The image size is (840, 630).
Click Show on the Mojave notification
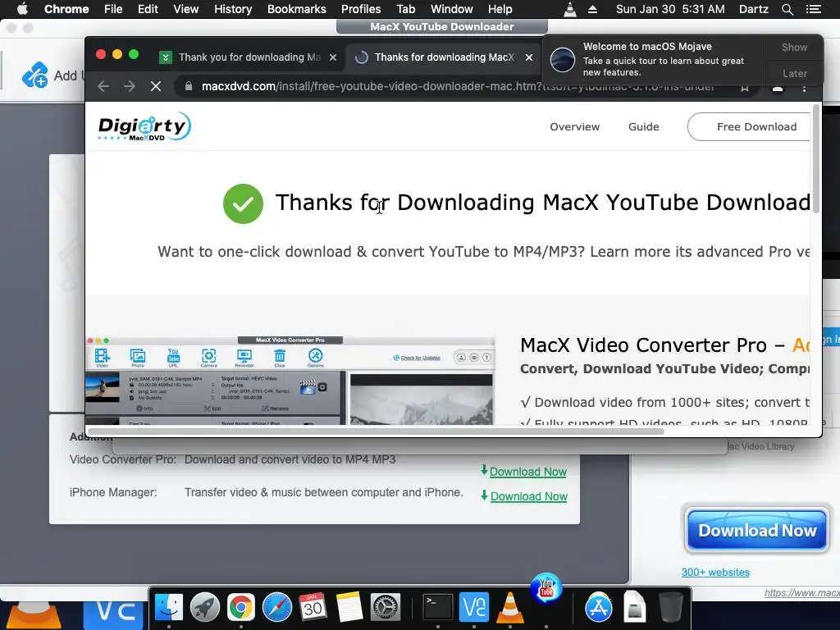point(794,47)
